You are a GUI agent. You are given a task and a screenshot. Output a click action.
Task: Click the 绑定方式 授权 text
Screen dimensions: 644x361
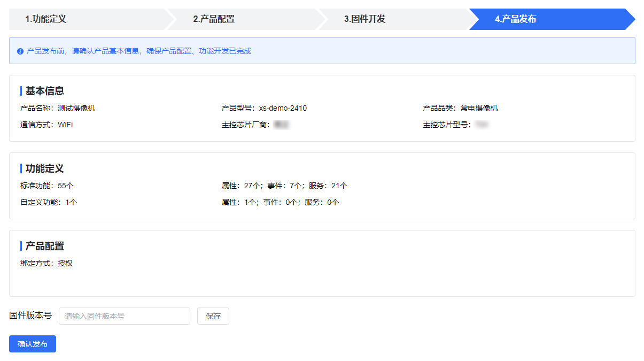pos(46,263)
